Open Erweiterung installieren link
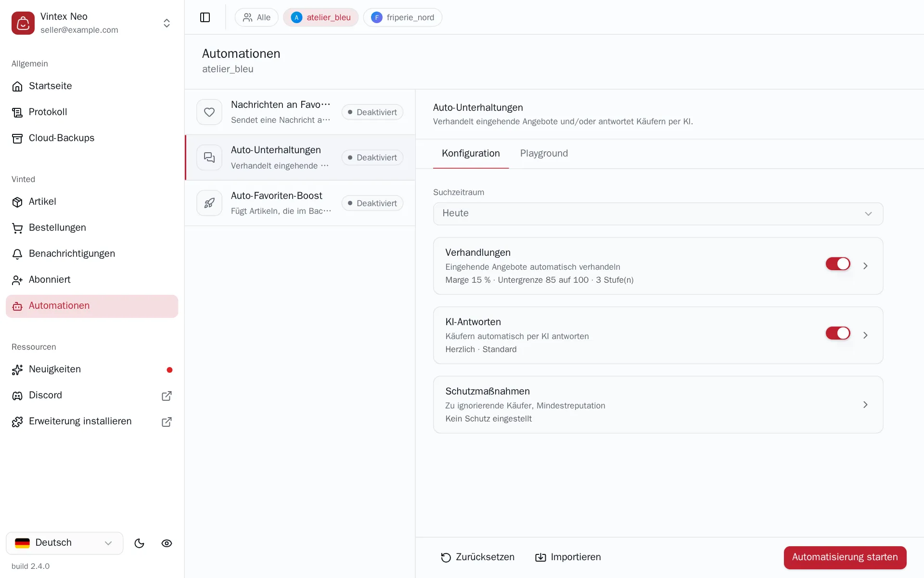 point(92,421)
